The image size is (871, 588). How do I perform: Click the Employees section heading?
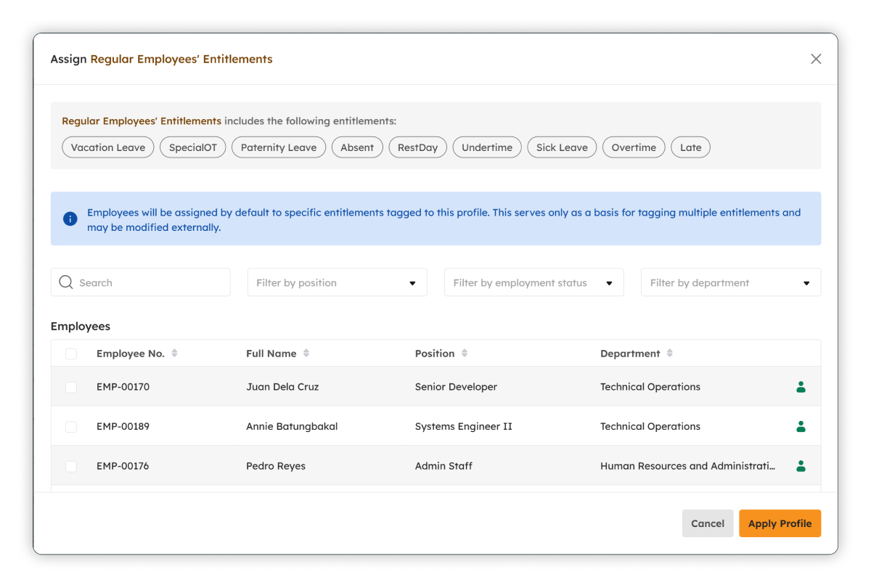click(81, 327)
